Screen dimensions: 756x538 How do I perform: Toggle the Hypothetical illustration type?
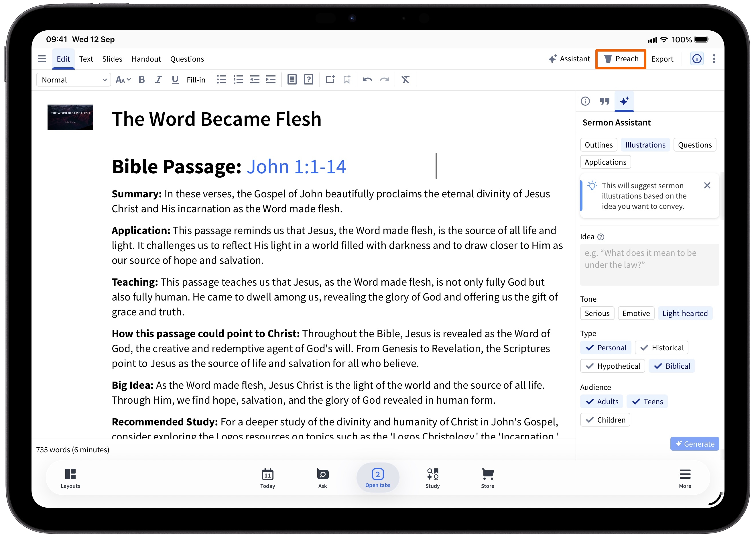point(613,366)
